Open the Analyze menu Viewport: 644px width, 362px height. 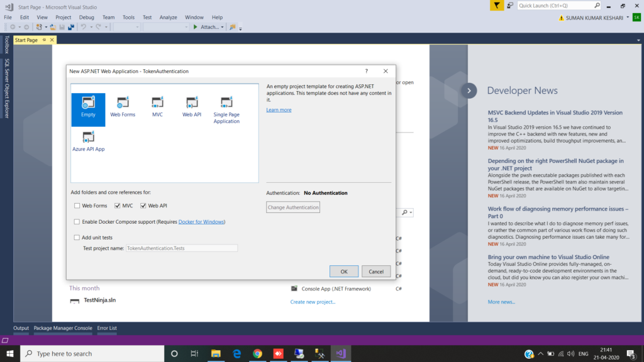click(x=168, y=17)
